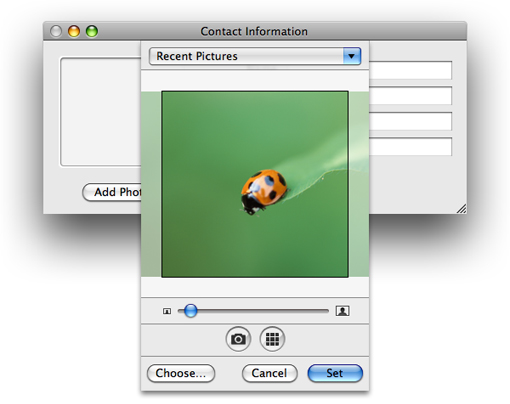Open the effects grid button
The height and width of the screenshot is (404, 510).
(272, 339)
